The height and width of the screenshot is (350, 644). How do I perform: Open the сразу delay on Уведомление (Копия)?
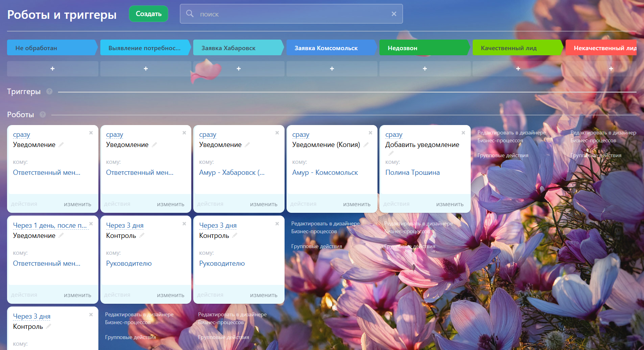pos(301,134)
